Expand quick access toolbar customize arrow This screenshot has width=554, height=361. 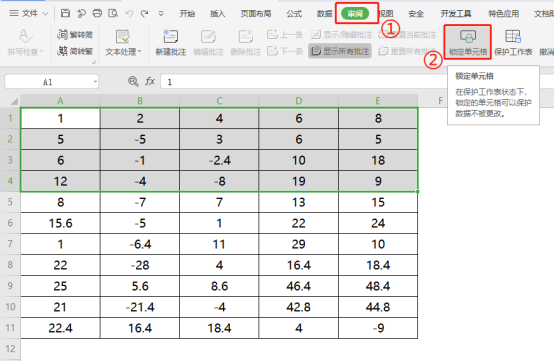click(161, 13)
